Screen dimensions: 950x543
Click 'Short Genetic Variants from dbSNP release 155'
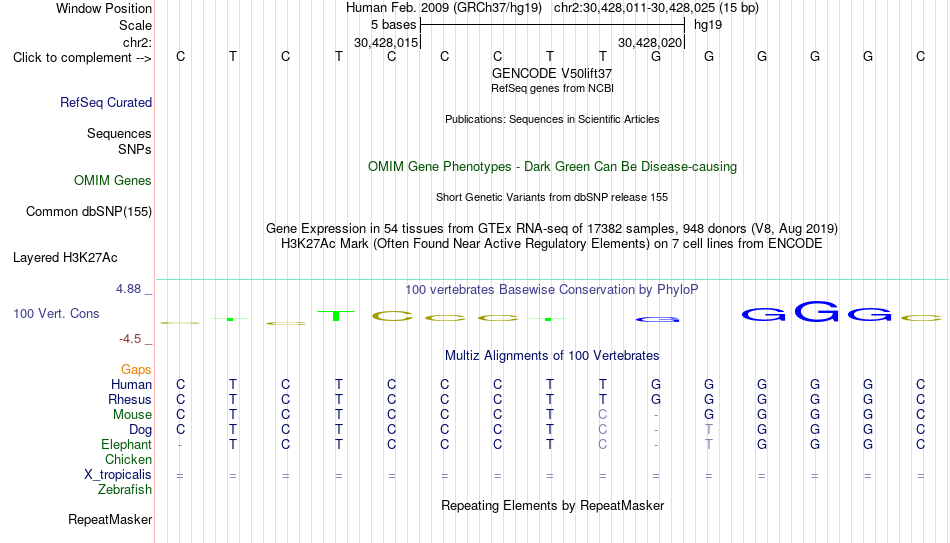coord(552,198)
